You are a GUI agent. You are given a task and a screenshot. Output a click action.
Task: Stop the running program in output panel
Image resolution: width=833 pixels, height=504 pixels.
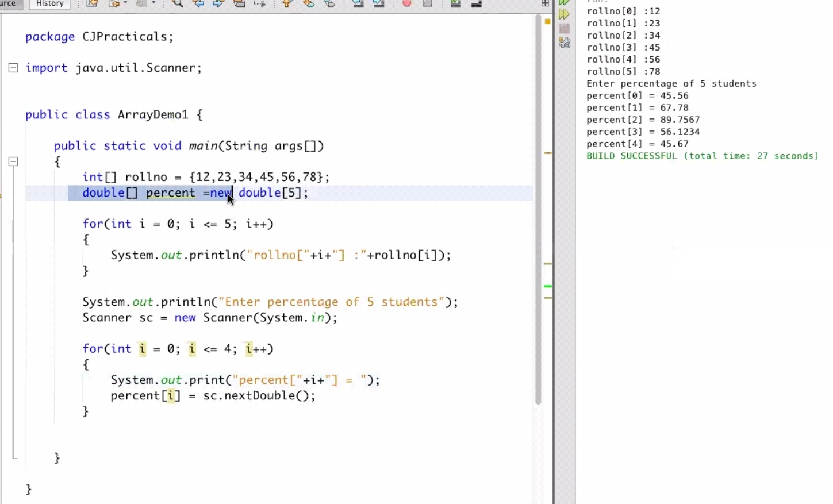click(x=565, y=29)
